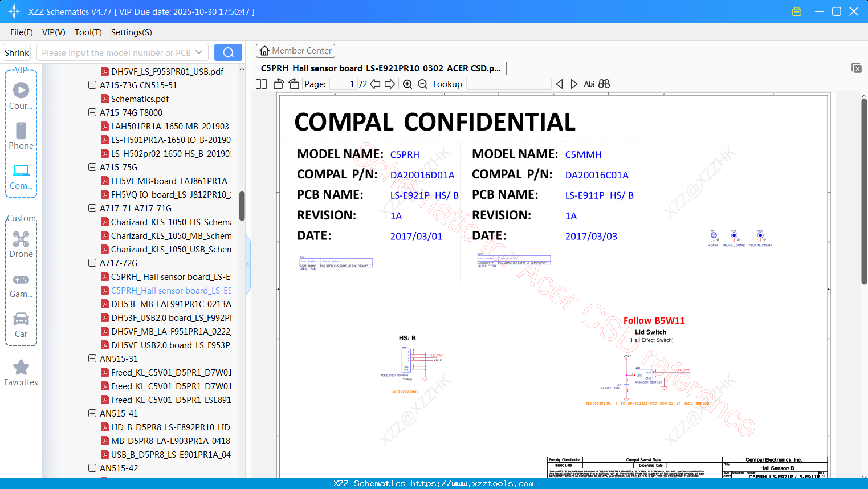Open the Courses category in the VIP sidebar
The height and width of the screenshot is (489, 868).
pos(21,96)
